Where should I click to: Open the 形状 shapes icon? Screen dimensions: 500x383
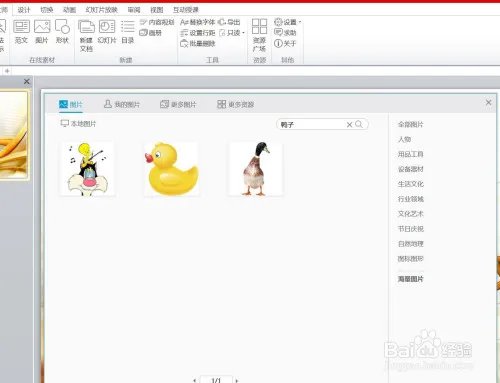click(x=62, y=32)
